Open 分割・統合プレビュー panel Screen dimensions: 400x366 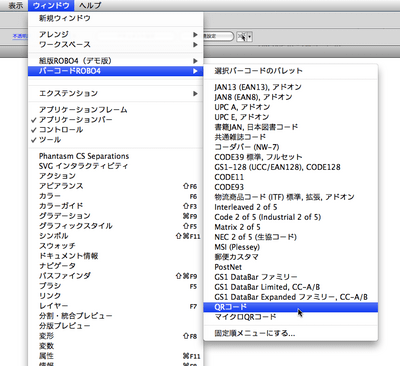point(115,316)
